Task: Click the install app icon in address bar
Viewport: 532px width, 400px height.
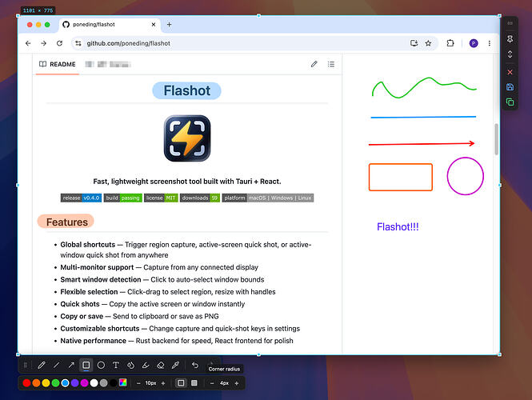Action: coord(414,43)
